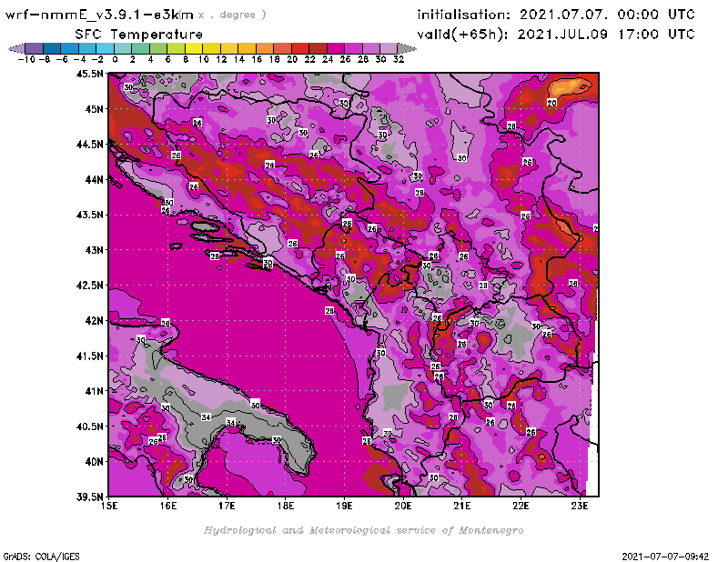Click the 'valid(+65h): 2021.JUL.09 17:00 UTC' text
The height and width of the screenshot is (562, 728).
(556, 35)
